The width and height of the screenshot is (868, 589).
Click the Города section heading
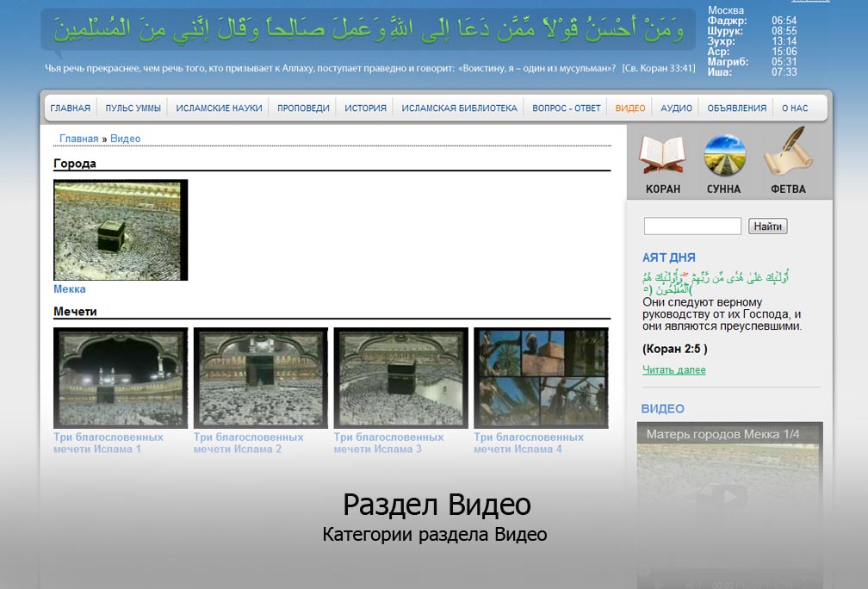(x=75, y=164)
